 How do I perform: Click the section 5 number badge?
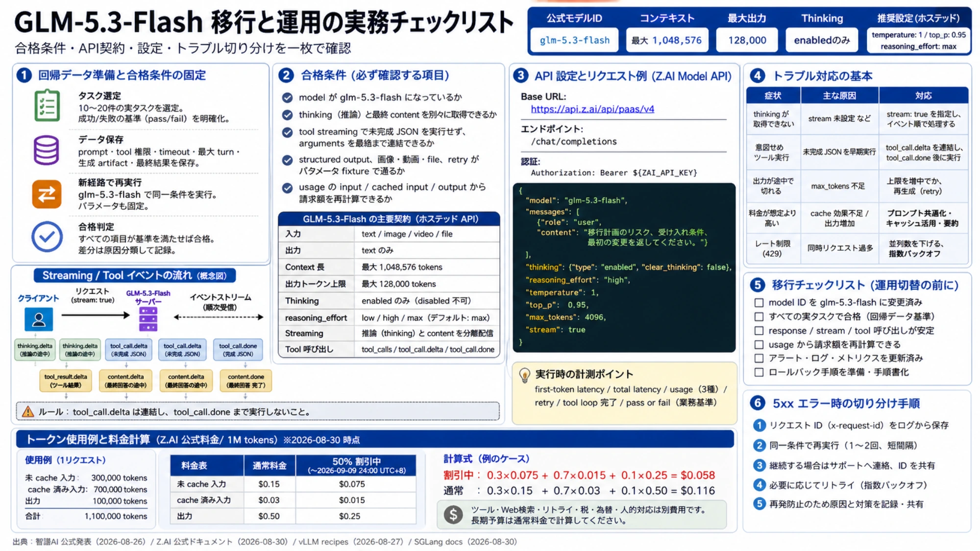point(758,285)
